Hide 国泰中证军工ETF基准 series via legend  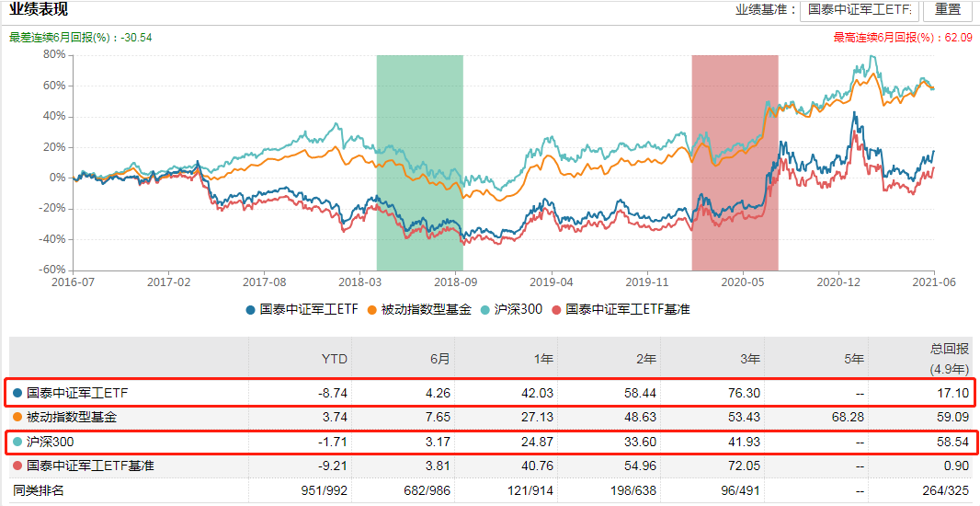pyautogui.click(x=620, y=310)
